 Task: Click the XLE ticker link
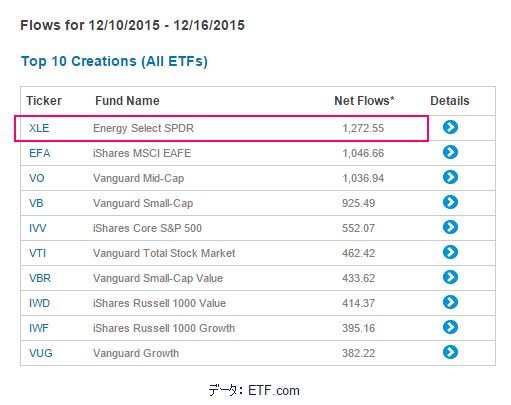[x=39, y=128]
